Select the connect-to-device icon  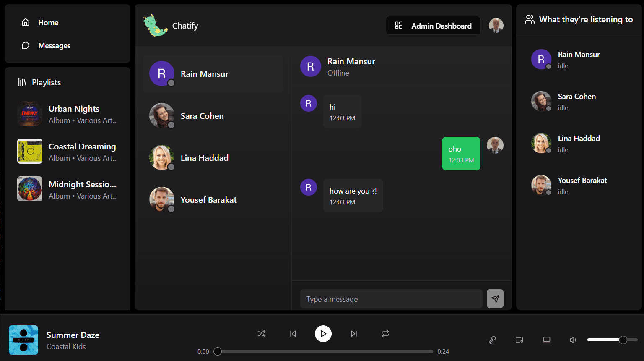(547, 340)
